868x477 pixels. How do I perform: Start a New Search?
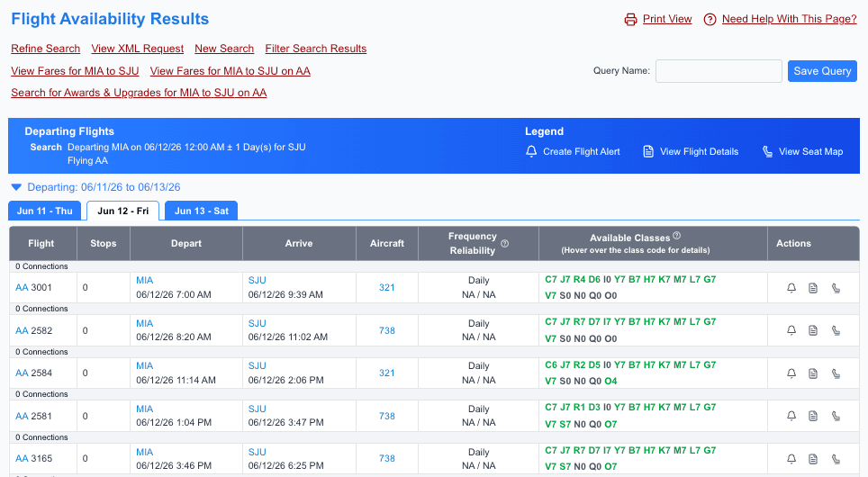(x=224, y=49)
